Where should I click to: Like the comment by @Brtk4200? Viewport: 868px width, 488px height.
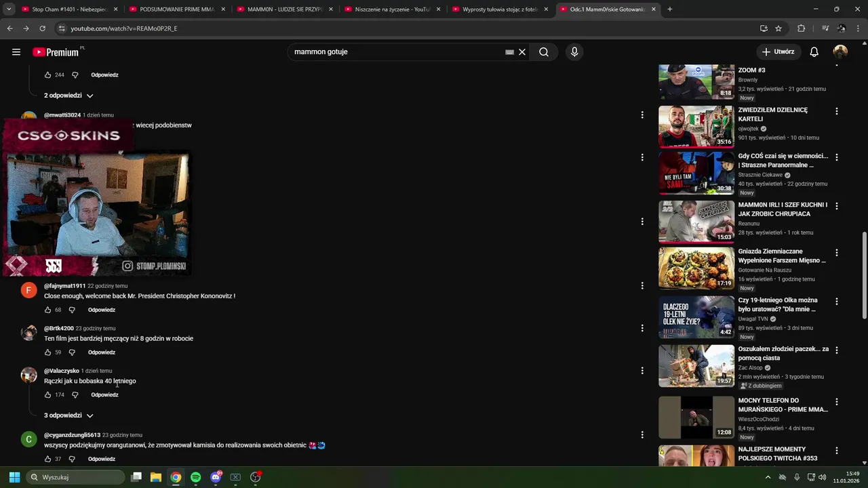(x=47, y=352)
